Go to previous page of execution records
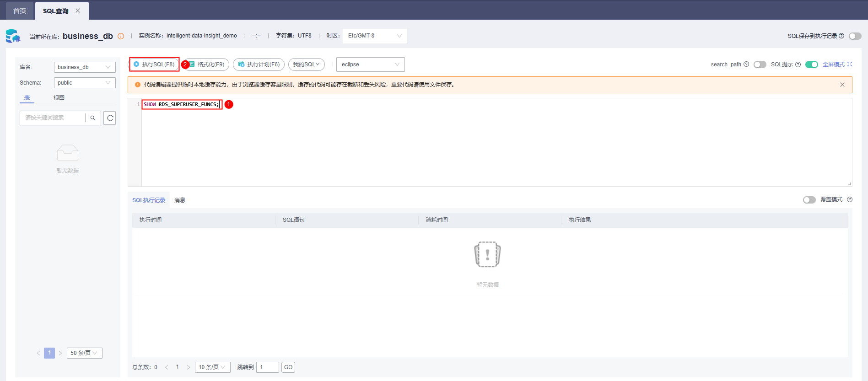The image size is (868, 381). (x=167, y=367)
